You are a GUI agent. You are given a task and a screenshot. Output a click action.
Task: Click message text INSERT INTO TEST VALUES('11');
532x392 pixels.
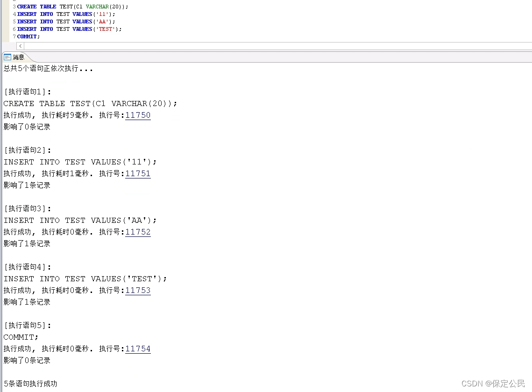(80, 162)
